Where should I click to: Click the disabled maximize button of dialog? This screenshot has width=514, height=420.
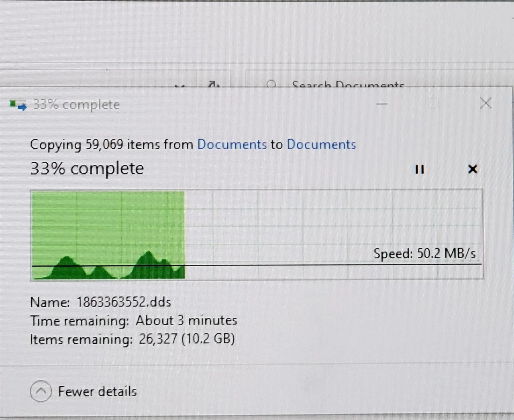tap(434, 104)
